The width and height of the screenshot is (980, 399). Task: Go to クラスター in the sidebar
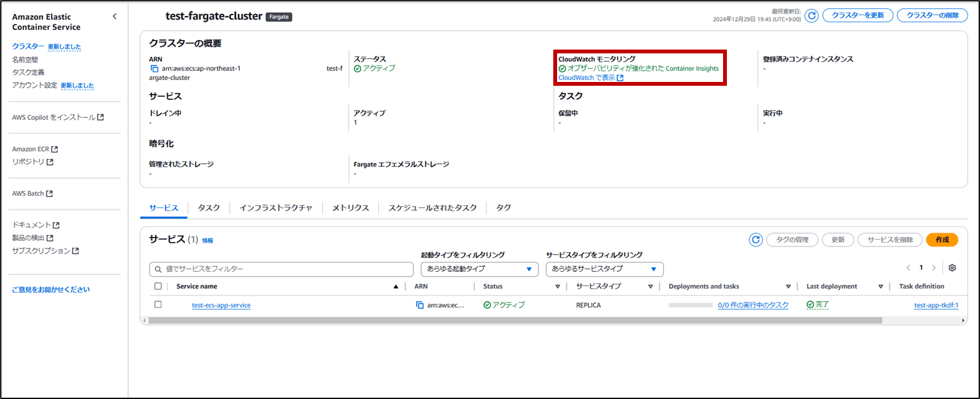click(x=28, y=46)
